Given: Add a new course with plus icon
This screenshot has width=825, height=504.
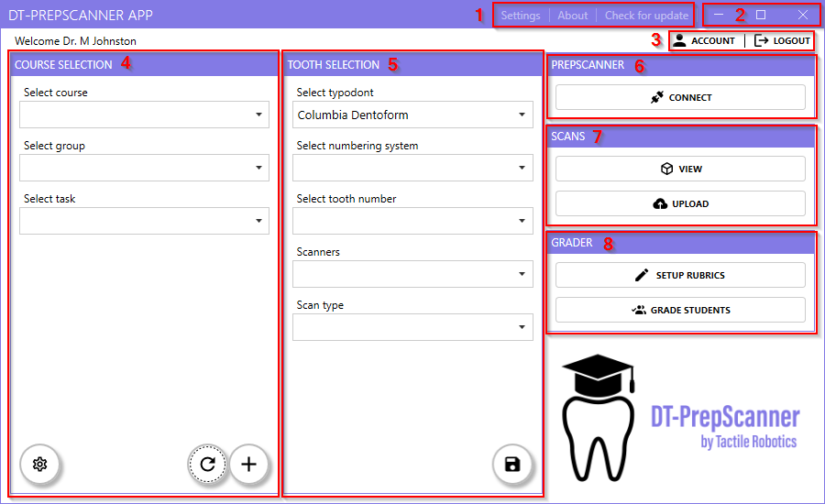Looking at the screenshot, I should pyautogui.click(x=248, y=464).
